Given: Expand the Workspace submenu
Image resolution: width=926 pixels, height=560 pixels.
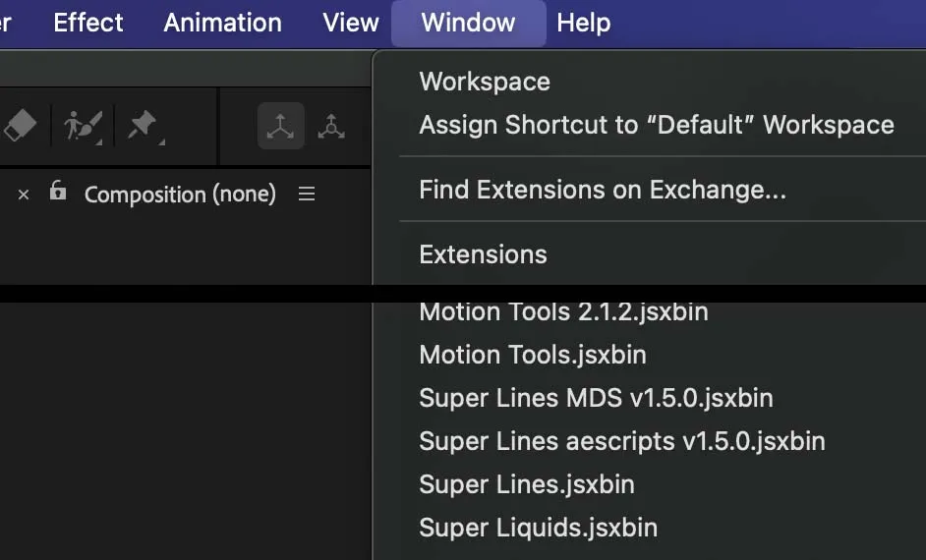Looking at the screenshot, I should pos(485,82).
